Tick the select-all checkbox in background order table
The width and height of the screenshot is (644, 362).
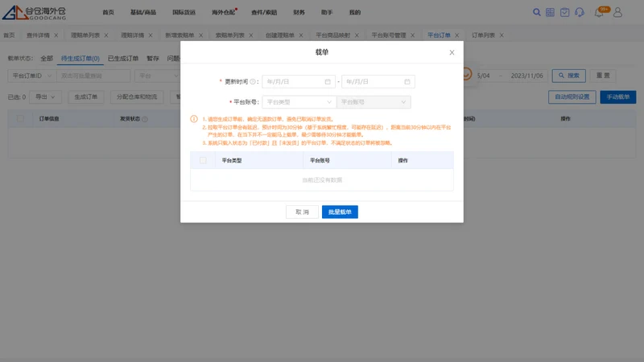click(x=20, y=118)
